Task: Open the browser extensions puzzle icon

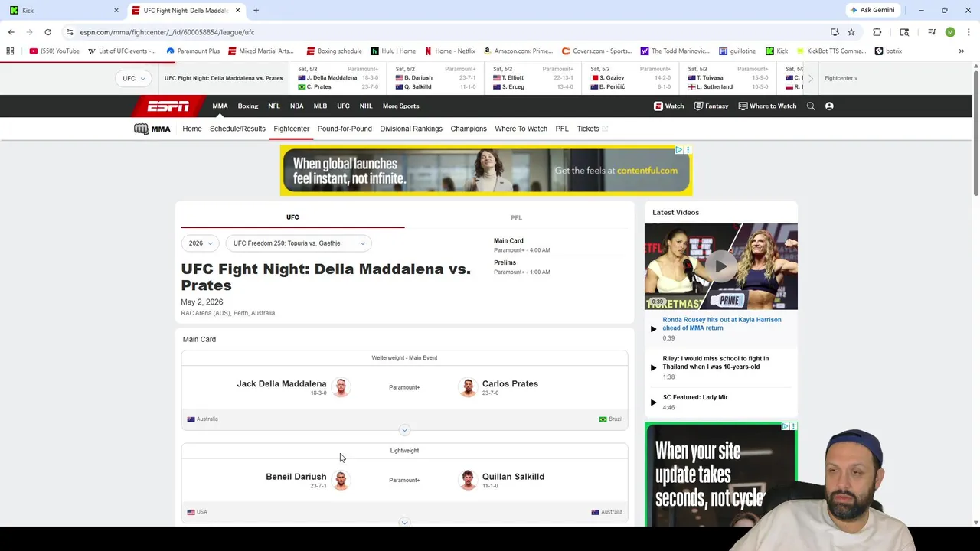Action: tap(877, 32)
